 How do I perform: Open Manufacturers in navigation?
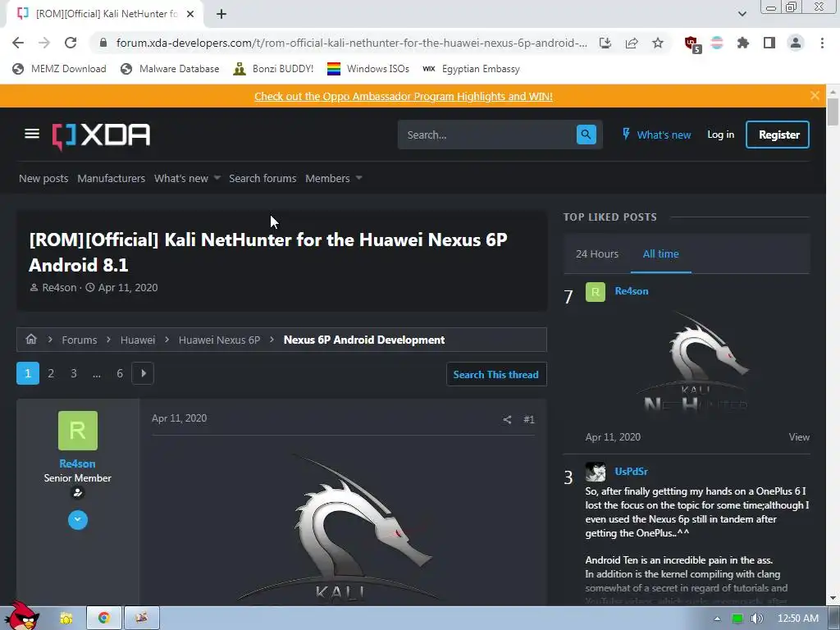tap(111, 178)
